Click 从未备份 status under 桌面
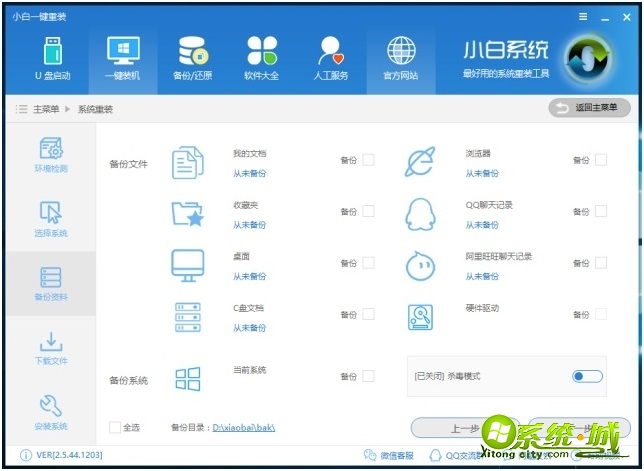Screen dimensions: 644x471 tap(249, 276)
